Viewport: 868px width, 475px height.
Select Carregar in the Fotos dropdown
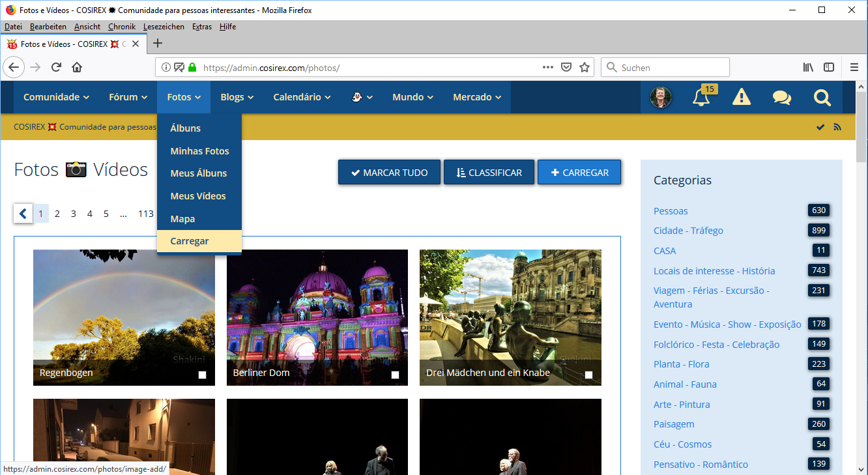point(190,241)
